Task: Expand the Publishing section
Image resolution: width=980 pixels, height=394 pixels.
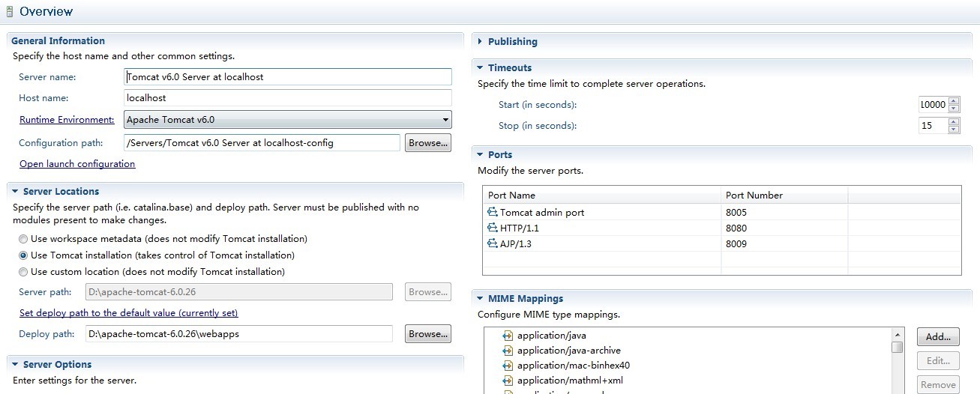Action: click(480, 42)
